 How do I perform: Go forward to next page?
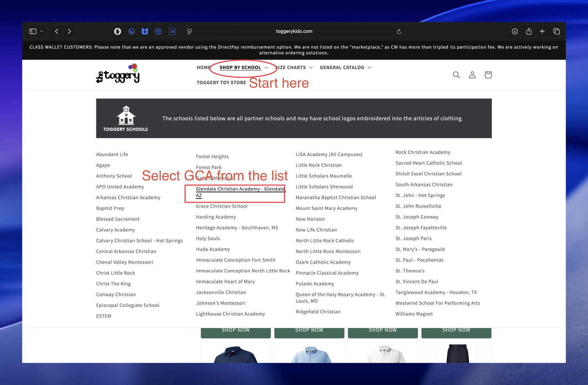[x=69, y=31]
